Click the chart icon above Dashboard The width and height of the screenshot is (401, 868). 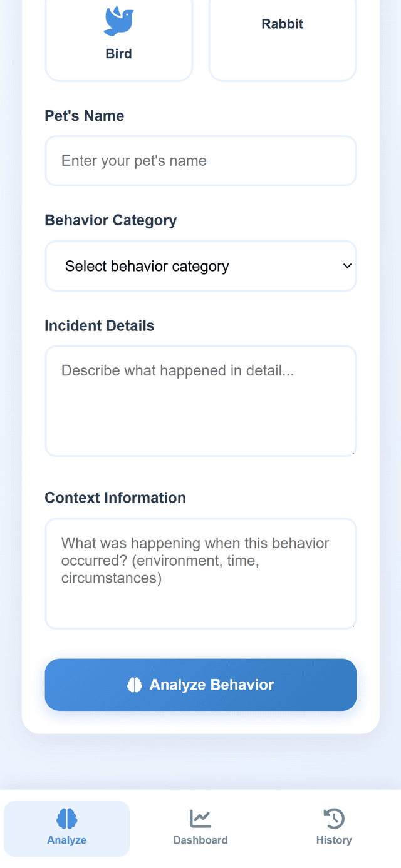pyautogui.click(x=200, y=817)
